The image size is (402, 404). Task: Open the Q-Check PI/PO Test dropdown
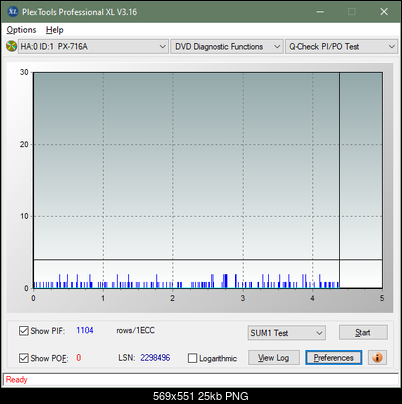click(341, 47)
